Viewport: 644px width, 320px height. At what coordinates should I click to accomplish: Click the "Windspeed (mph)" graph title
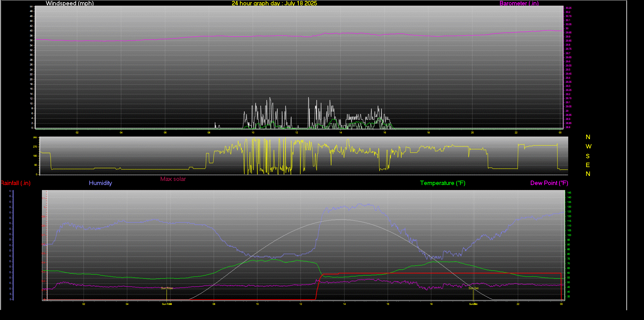coord(69,3)
